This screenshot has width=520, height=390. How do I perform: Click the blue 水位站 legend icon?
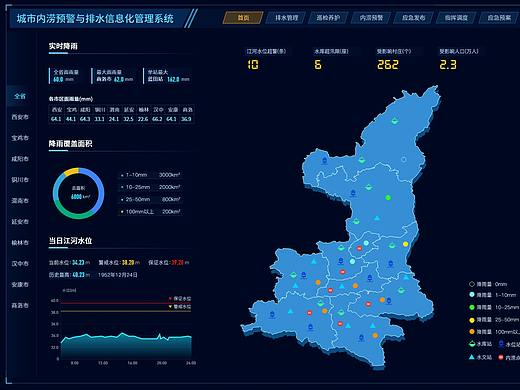(x=501, y=344)
